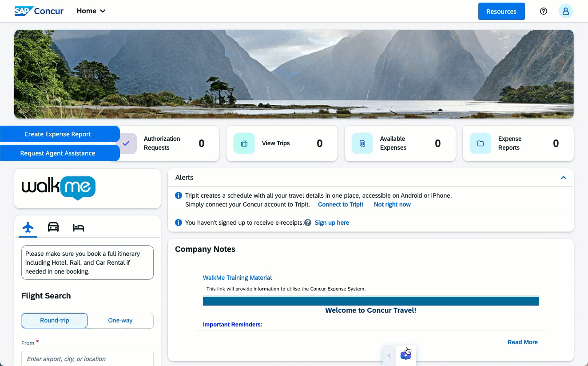Open the Expense Reports tile
Image resolution: width=588 pixels, height=366 pixels.
point(518,143)
